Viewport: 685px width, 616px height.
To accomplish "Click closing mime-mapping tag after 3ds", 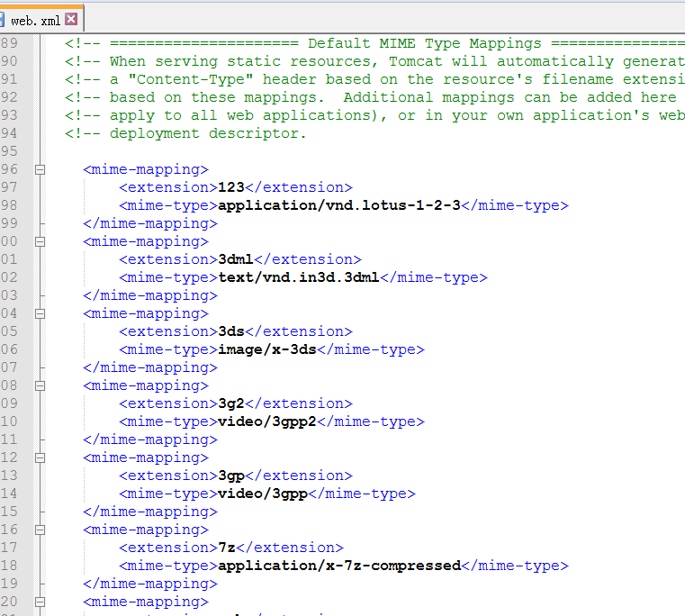I will coord(150,367).
